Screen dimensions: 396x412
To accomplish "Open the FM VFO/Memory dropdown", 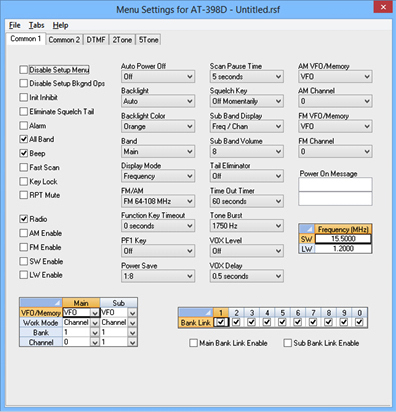I will [x=335, y=127].
